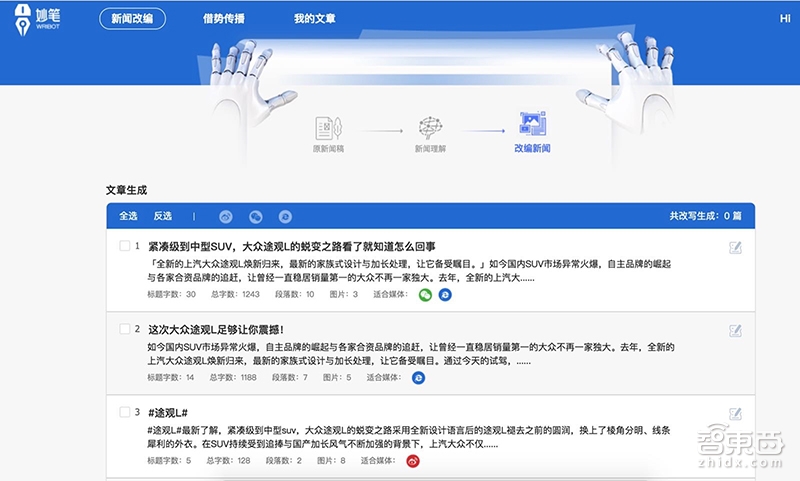Open article 这次大众途观L足够让你震撼

[x=216, y=330]
